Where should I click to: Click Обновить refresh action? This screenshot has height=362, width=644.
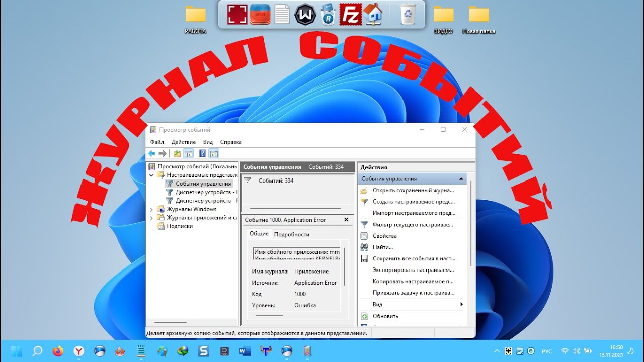(385, 316)
